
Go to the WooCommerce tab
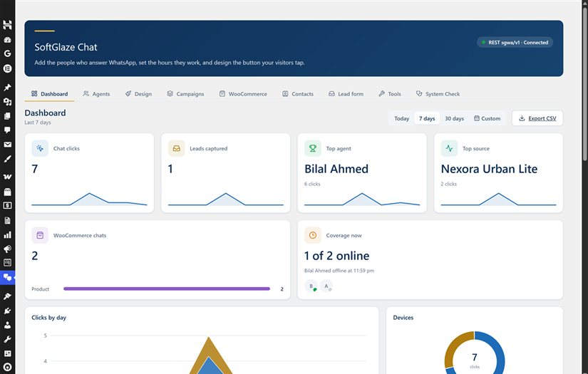243,94
